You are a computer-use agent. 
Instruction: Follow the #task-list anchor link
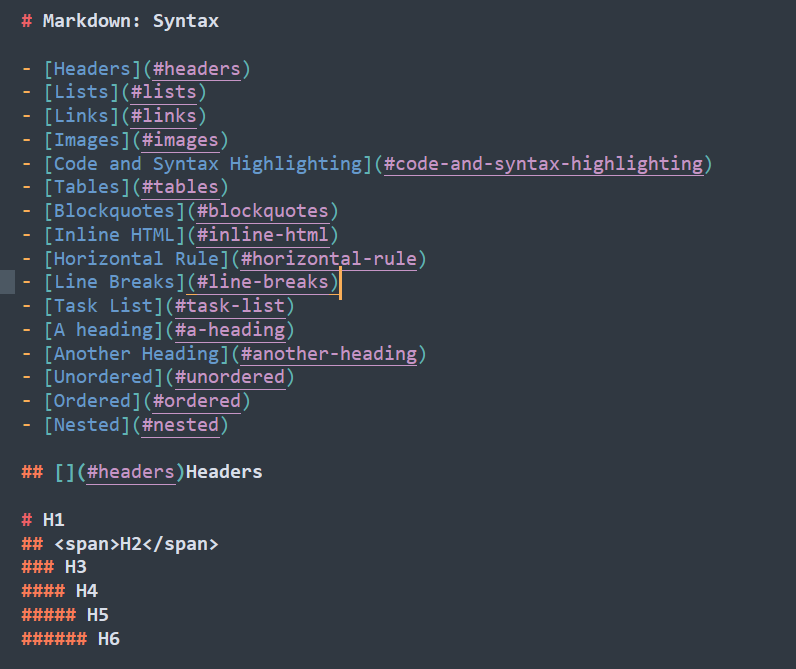click(229, 306)
